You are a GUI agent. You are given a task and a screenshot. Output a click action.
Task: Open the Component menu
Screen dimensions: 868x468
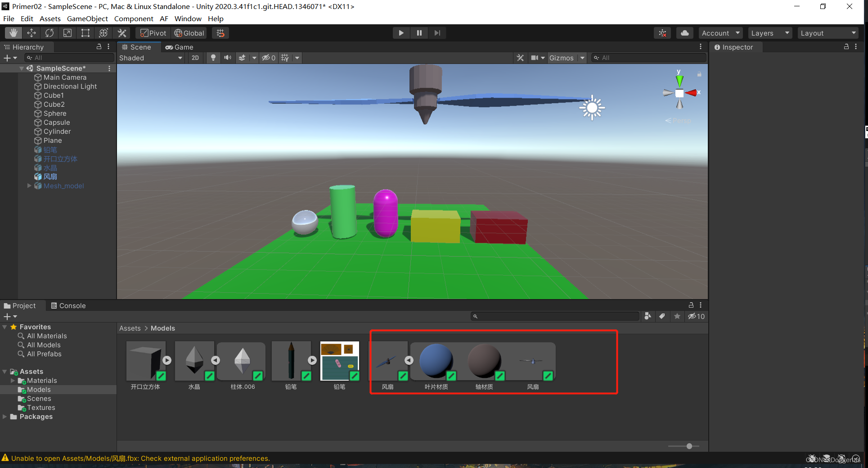point(134,18)
